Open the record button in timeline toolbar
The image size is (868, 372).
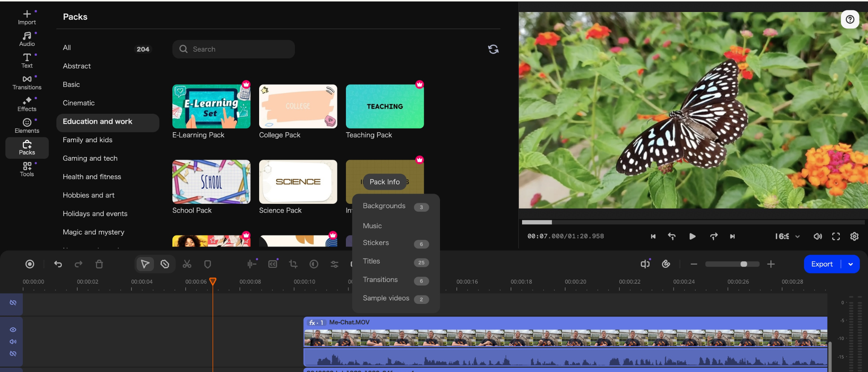click(30, 264)
